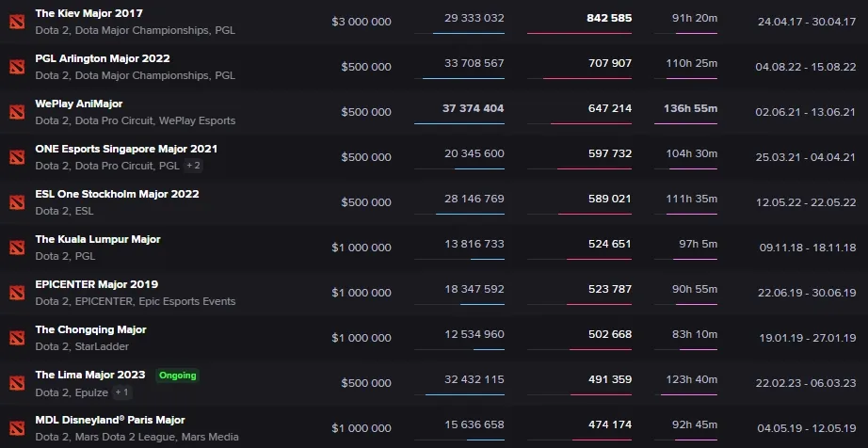Click hours watched value 32 432 115

(x=474, y=379)
